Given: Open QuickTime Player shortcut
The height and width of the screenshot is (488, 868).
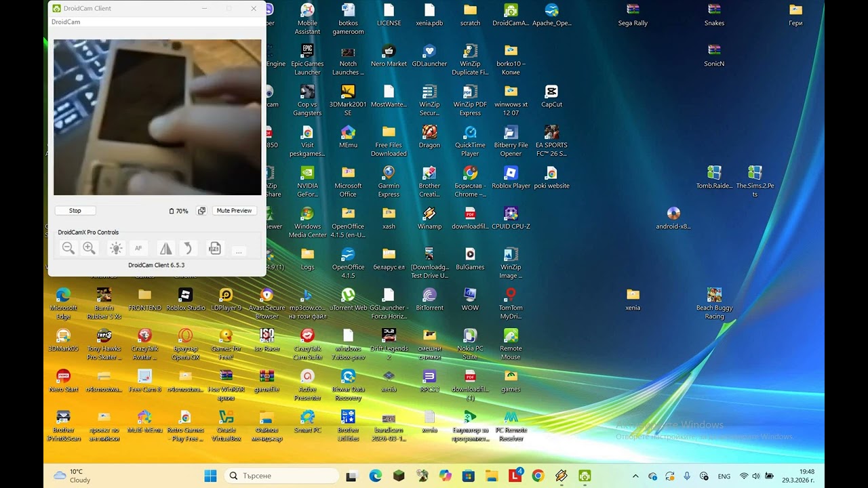Looking at the screenshot, I should coord(470,141).
